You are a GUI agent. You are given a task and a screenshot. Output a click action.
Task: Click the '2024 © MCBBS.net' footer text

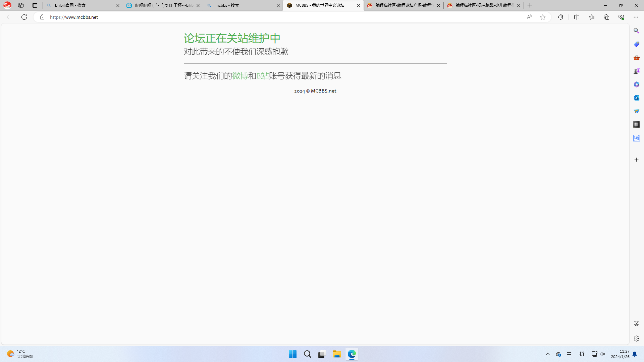[x=315, y=91]
